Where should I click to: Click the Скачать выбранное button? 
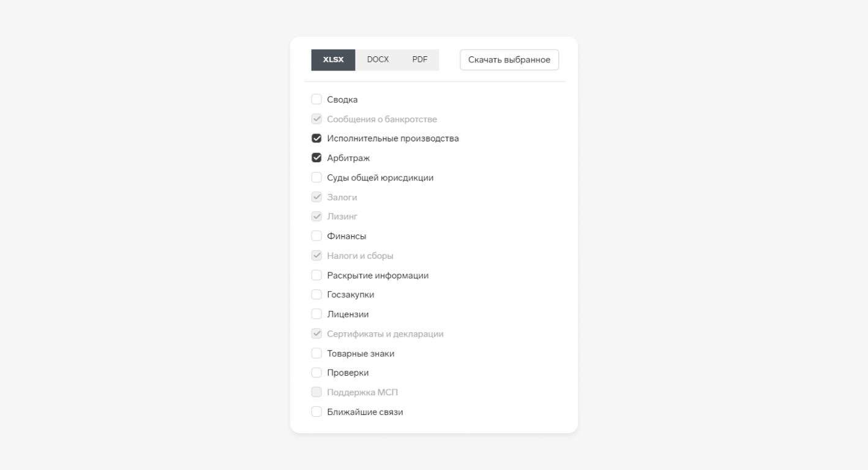click(x=509, y=60)
